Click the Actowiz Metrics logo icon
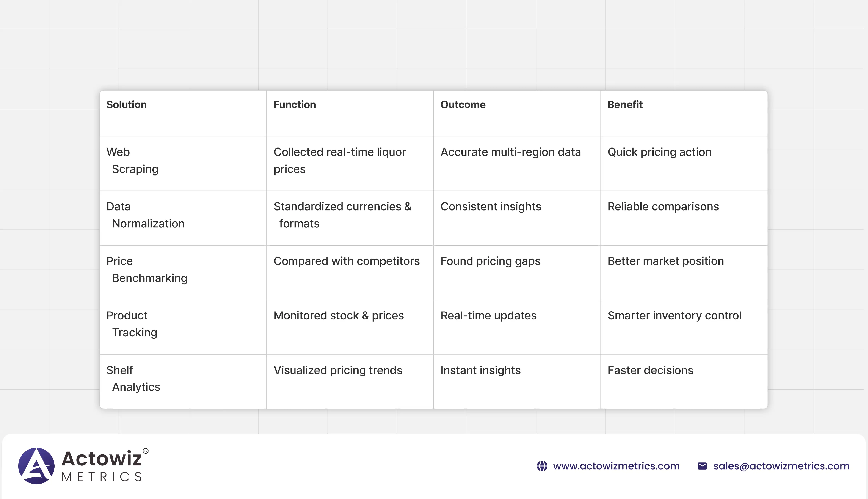The image size is (868, 499). pyautogui.click(x=36, y=466)
